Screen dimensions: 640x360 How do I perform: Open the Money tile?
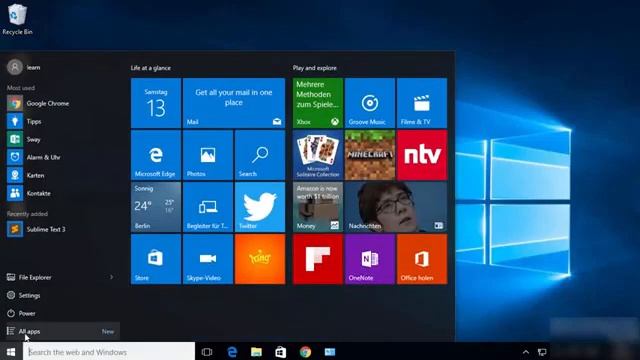click(x=318, y=207)
